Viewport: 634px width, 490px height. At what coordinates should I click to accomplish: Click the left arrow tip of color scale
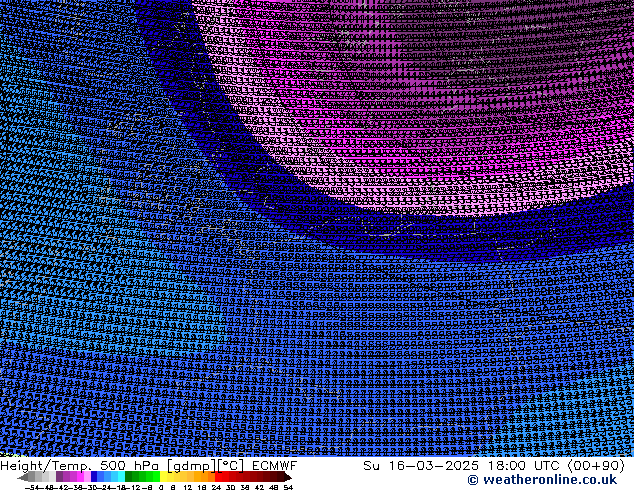click(22, 477)
